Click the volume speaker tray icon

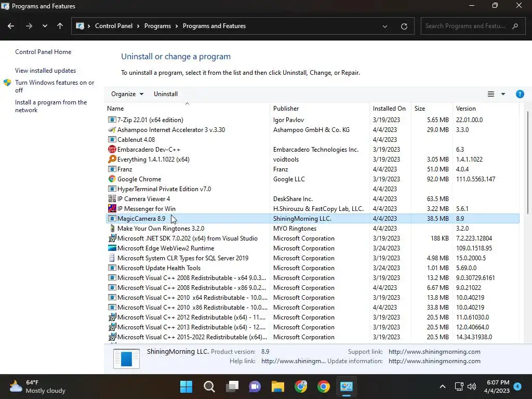click(472, 387)
